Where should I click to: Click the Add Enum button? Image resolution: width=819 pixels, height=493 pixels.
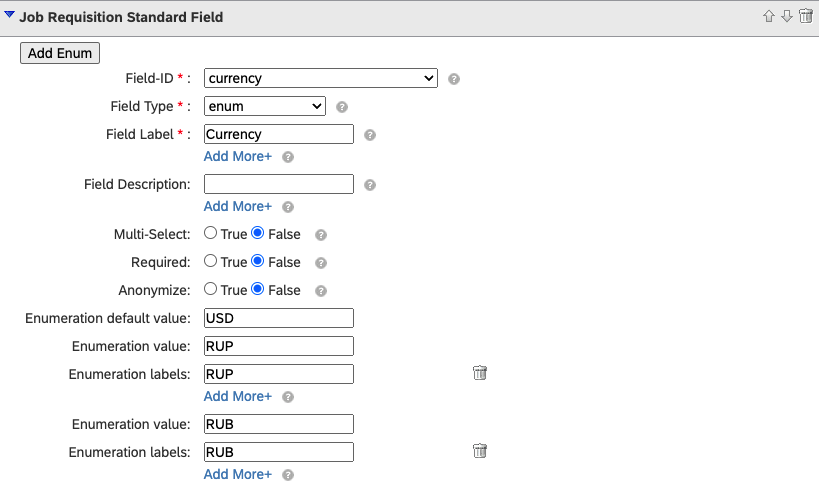pyautogui.click(x=60, y=53)
